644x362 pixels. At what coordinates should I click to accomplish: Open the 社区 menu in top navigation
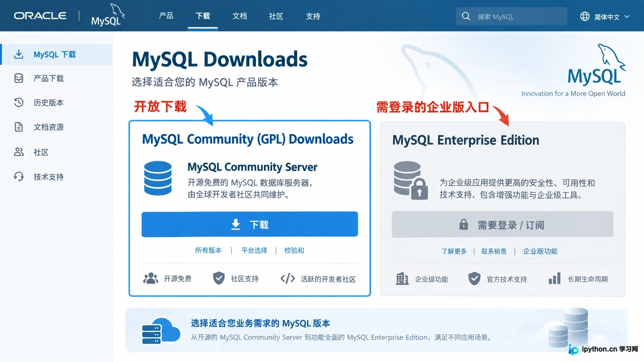276,16
